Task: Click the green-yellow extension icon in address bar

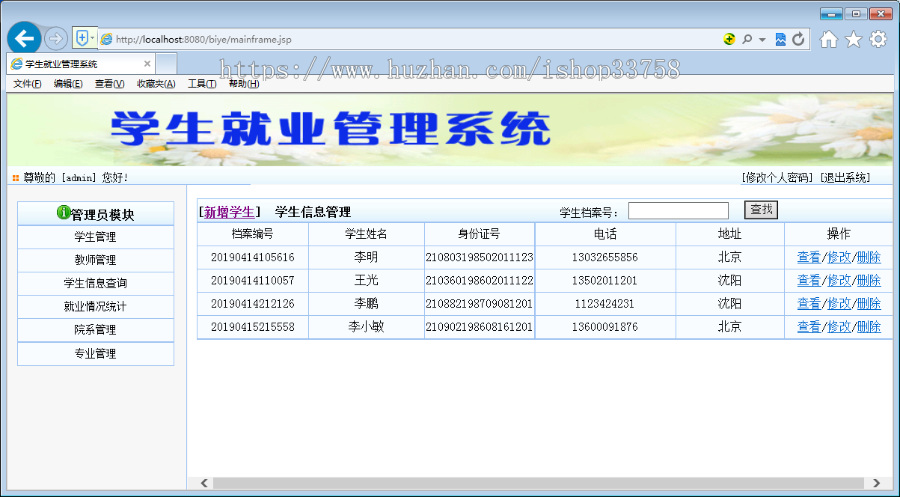Action: pyautogui.click(x=729, y=39)
